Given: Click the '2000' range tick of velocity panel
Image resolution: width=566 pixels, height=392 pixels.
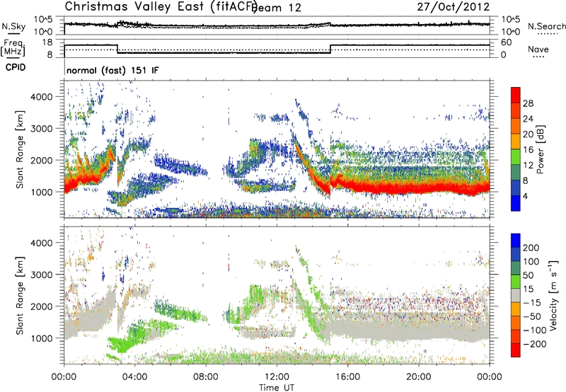Looking at the screenshot, I should coord(41,306).
